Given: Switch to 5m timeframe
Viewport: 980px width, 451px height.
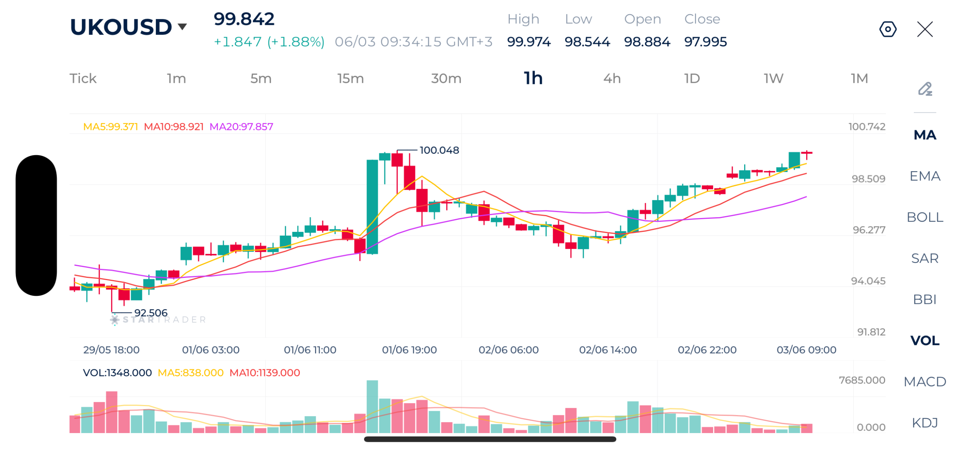Looking at the screenshot, I should coord(261,78).
